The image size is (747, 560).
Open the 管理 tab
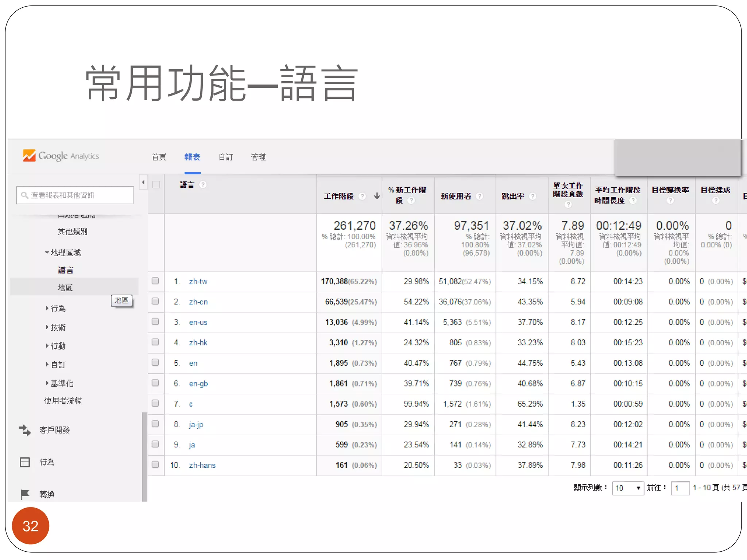pos(258,157)
